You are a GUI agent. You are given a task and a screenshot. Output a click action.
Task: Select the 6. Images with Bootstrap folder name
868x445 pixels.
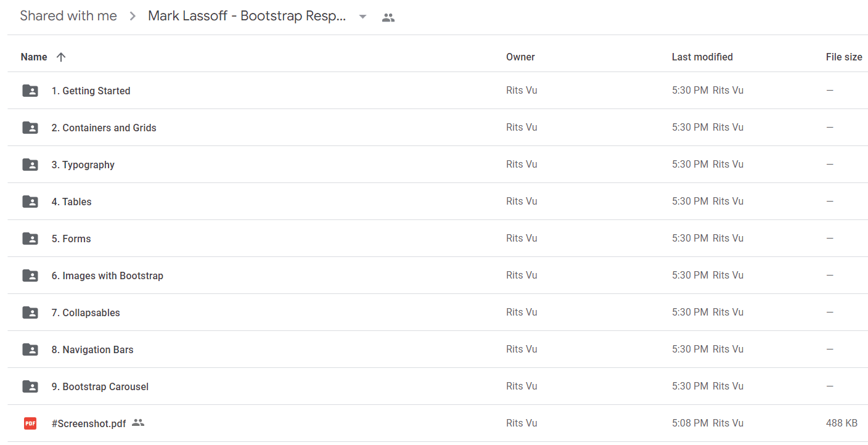point(107,276)
